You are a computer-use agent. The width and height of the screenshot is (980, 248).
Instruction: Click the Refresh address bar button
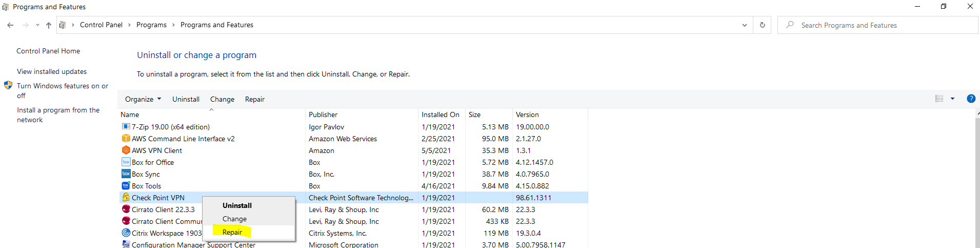point(763,25)
